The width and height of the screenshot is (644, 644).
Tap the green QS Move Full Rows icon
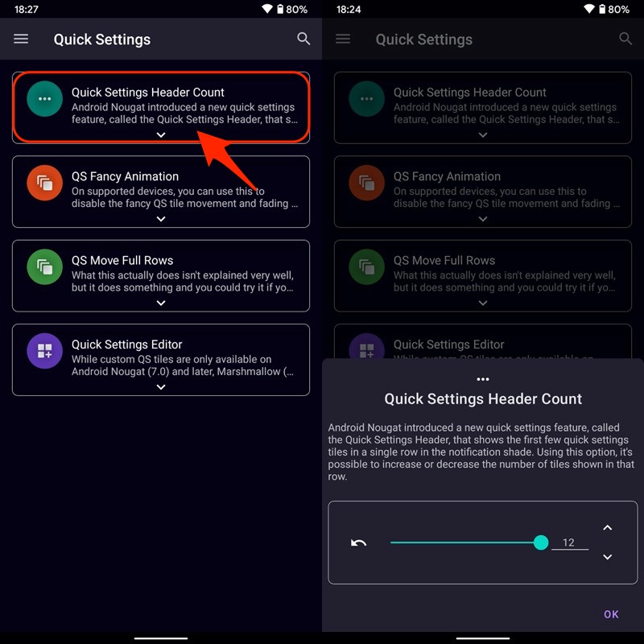click(x=44, y=267)
